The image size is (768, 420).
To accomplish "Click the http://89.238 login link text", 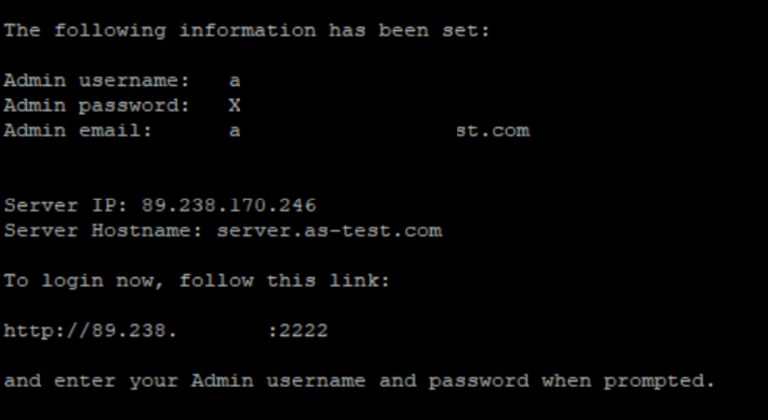I will point(90,330).
